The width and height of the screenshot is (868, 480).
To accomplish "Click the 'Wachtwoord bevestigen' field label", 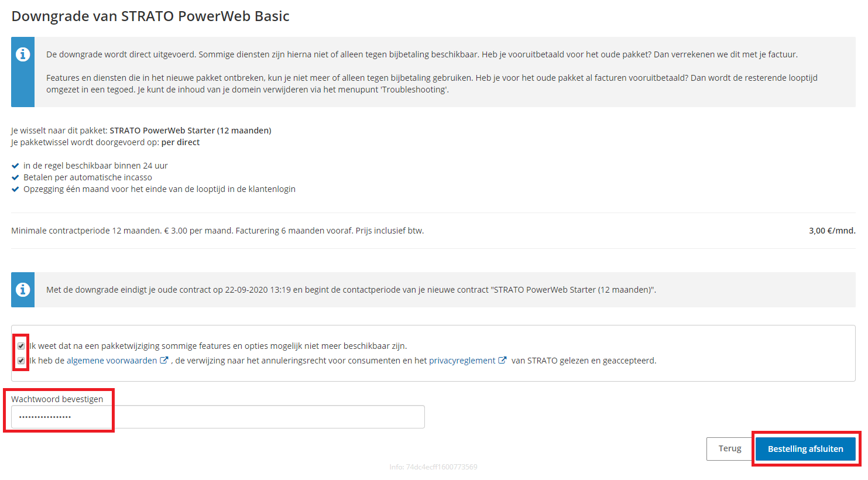I will 57,399.
